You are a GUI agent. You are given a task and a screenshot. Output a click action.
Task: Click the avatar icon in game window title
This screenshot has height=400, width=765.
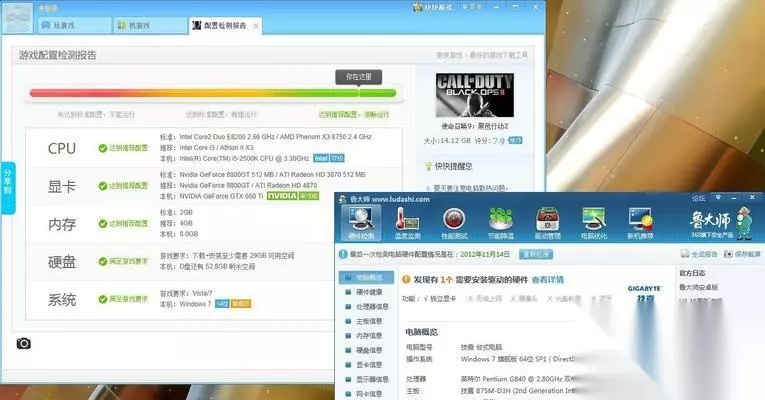click(17, 18)
